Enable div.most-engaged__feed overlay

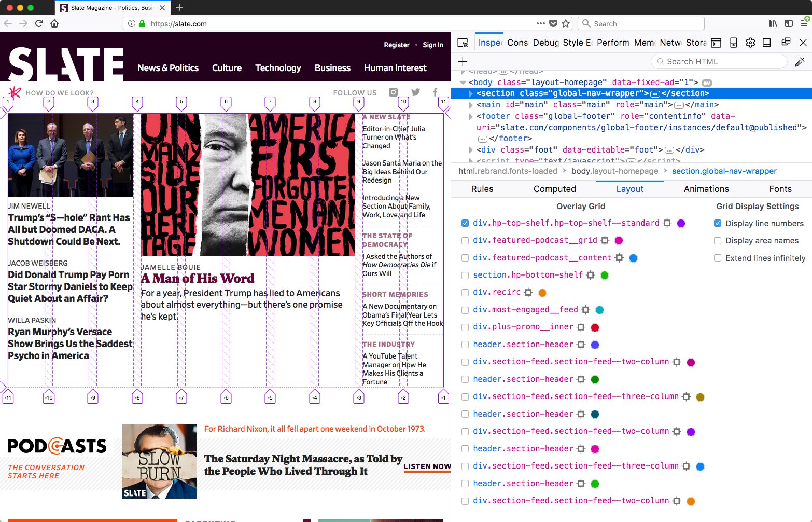tap(465, 310)
